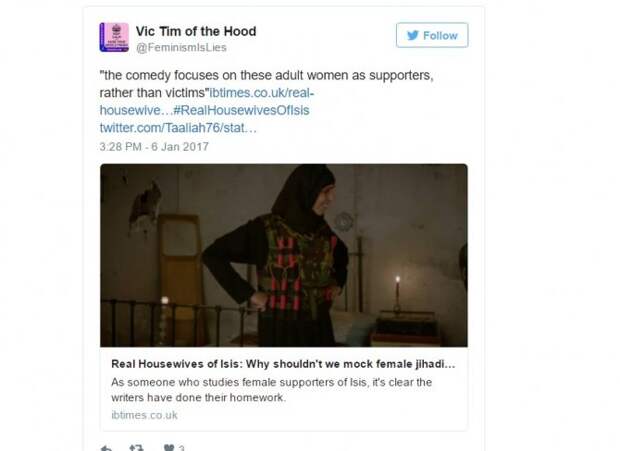Click the 3:28 PM - 6 Jan 2017 timestamp
Image resolution: width=620 pixels, height=451 pixels.
[x=154, y=147]
